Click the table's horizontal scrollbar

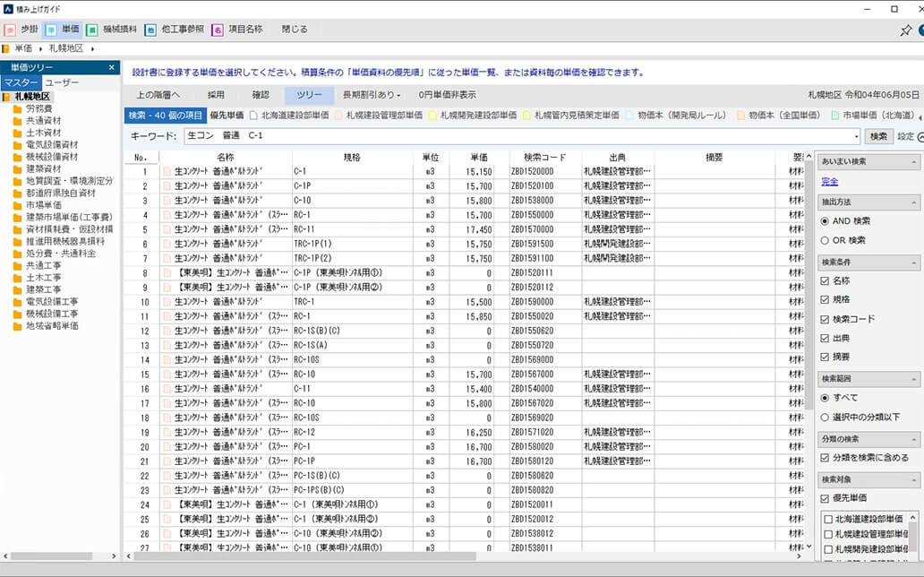(304, 556)
